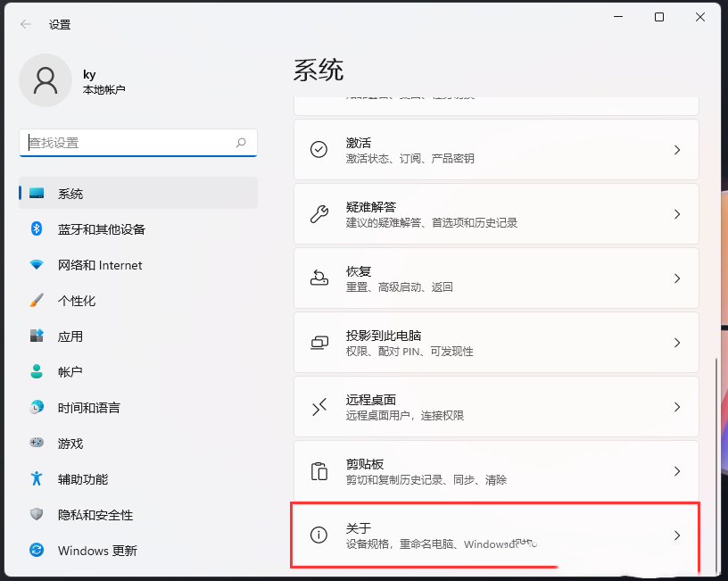Click the wrench icon beside 疑难解答
Screen dimensions: 728x581
click(x=318, y=213)
